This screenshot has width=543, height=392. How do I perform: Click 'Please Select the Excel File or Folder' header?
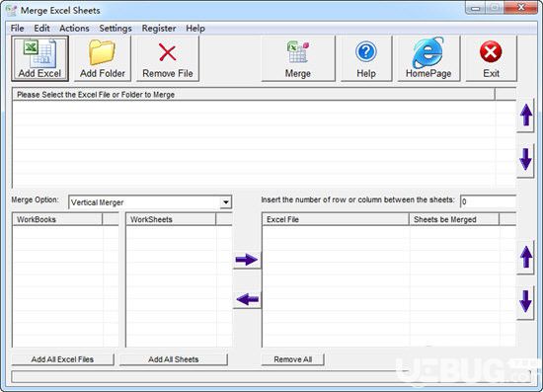click(254, 94)
